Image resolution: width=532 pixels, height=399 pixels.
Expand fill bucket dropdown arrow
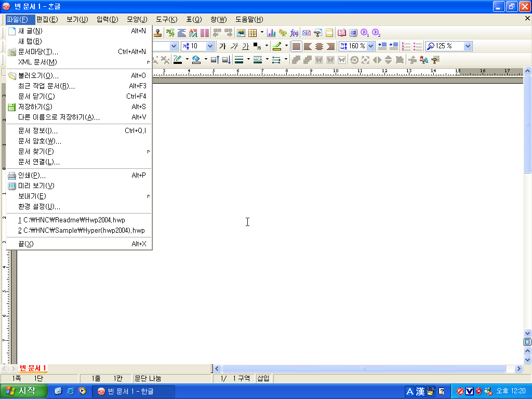coord(206,60)
